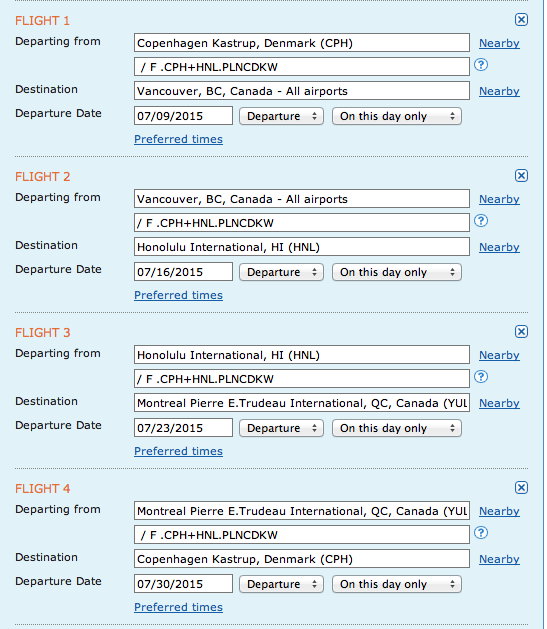
Task: Focus Flight 1 departure date field 07/09/2015
Action: tap(183, 116)
